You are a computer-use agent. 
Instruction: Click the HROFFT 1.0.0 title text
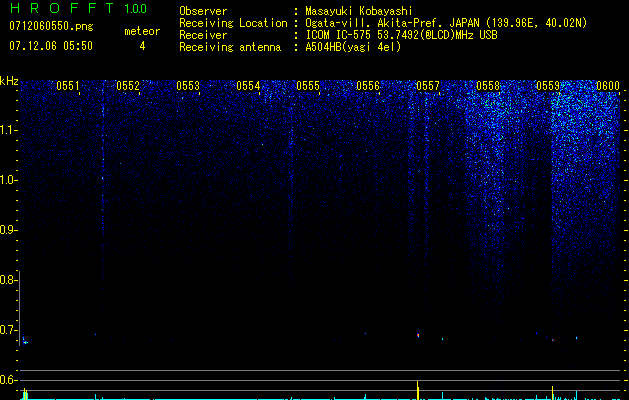78,8
